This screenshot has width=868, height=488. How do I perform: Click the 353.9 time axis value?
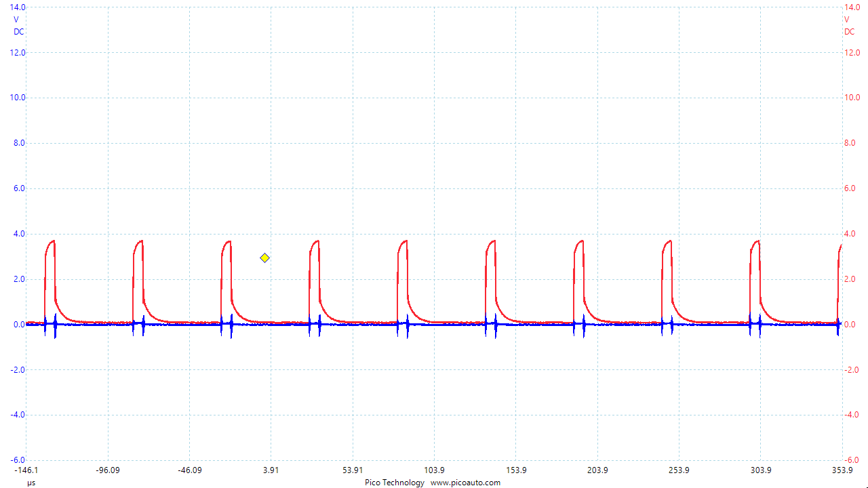[x=842, y=470]
